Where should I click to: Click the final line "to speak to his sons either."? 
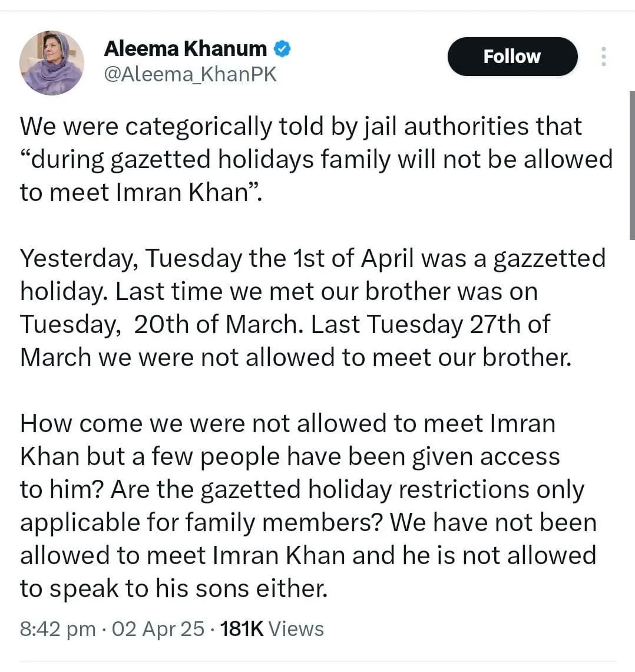click(173, 588)
